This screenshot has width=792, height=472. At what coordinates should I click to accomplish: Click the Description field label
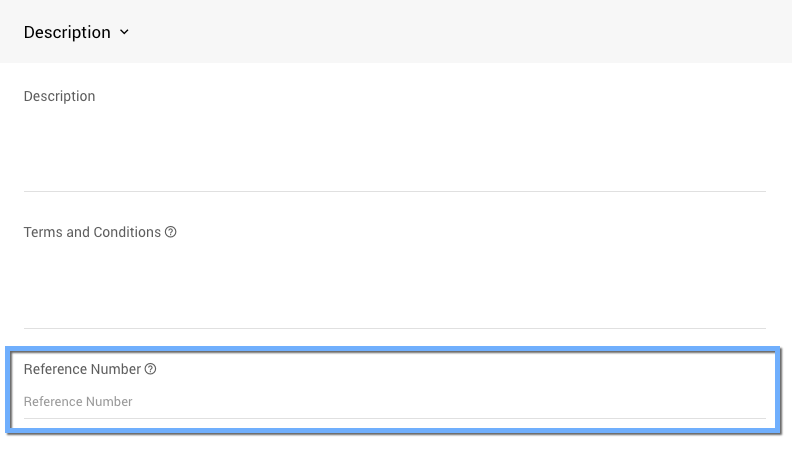[59, 96]
